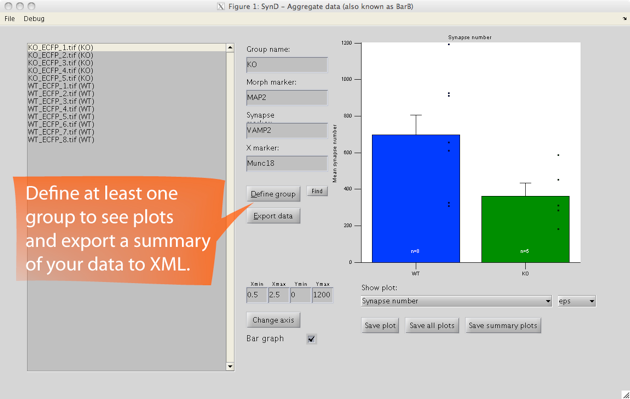
Task: Click the X11 icon in title bar
Action: tap(221, 6)
